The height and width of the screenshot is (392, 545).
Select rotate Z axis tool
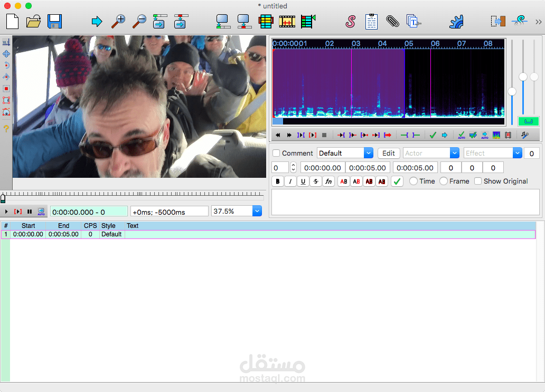tap(6, 65)
